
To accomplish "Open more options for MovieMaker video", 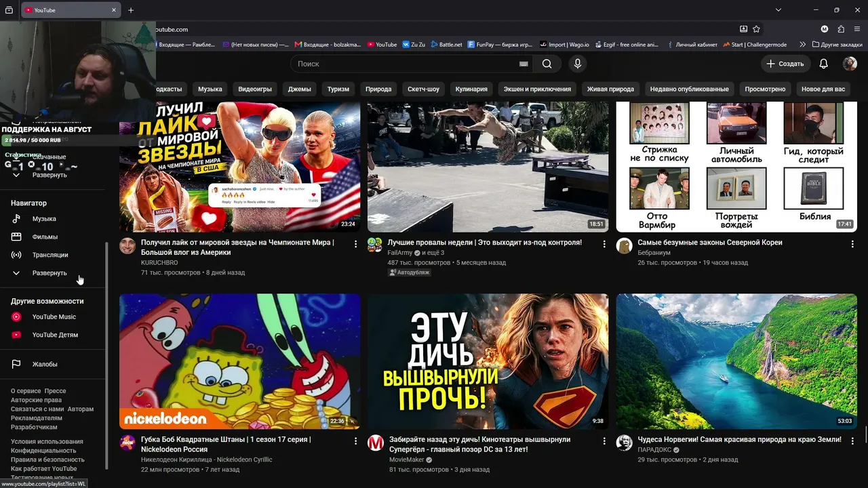I will point(604,441).
